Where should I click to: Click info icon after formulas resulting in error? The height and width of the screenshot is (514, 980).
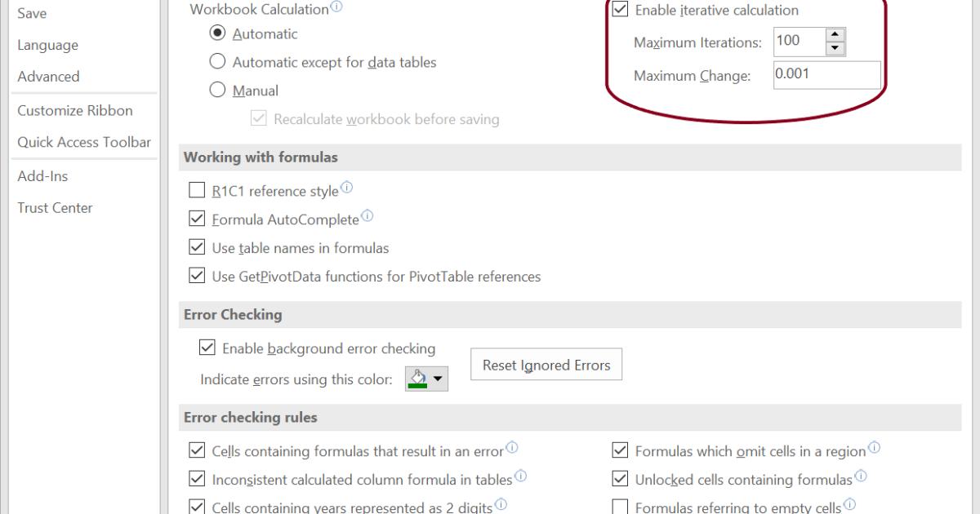[513, 448]
